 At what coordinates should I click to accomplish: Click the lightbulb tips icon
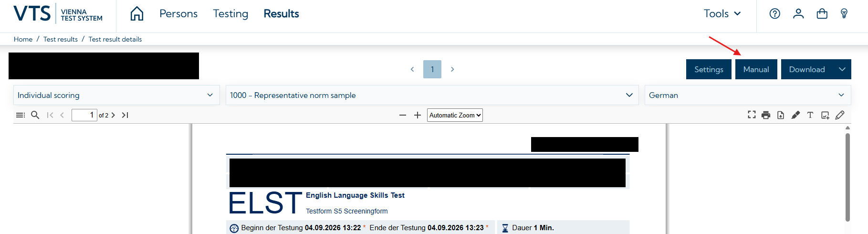[x=844, y=14]
